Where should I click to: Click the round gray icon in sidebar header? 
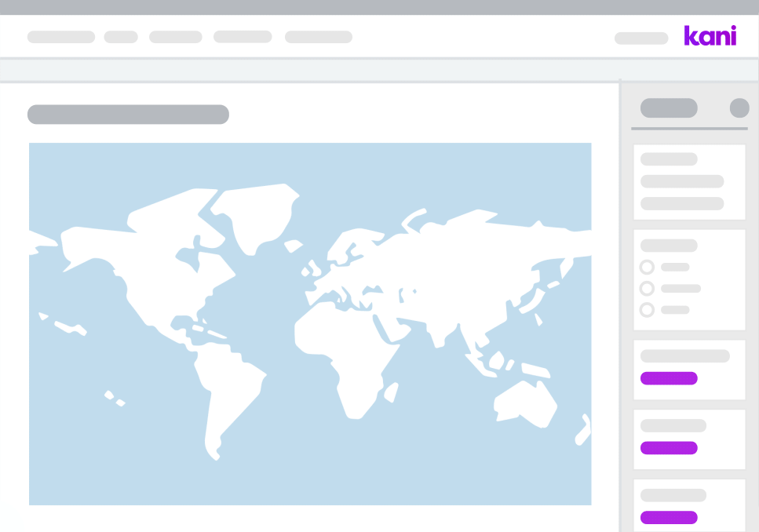pyautogui.click(x=739, y=108)
